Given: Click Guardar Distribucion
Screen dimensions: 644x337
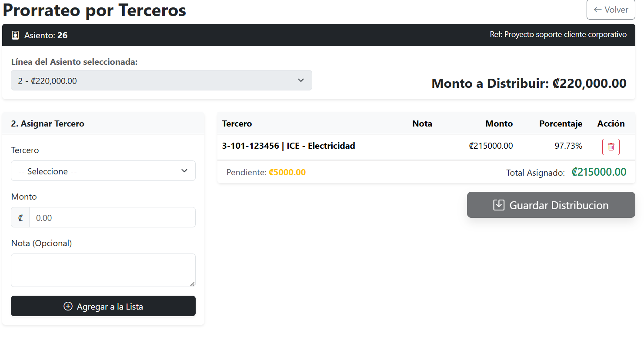Looking at the screenshot, I should 551,204.
